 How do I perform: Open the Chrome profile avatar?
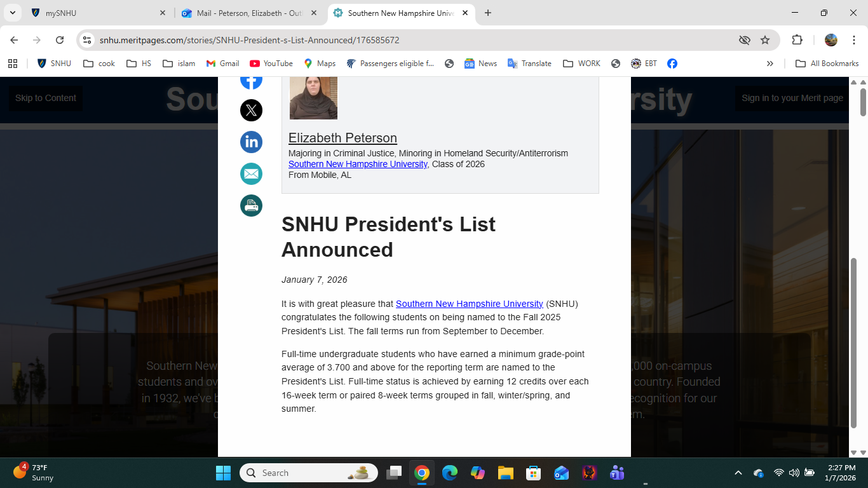pyautogui.click(x=831, y=40)
